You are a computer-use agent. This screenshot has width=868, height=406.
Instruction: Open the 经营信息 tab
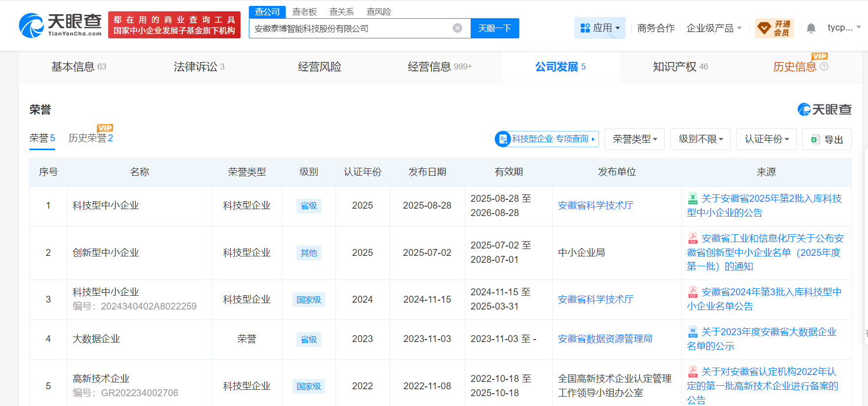coord(440,66)
